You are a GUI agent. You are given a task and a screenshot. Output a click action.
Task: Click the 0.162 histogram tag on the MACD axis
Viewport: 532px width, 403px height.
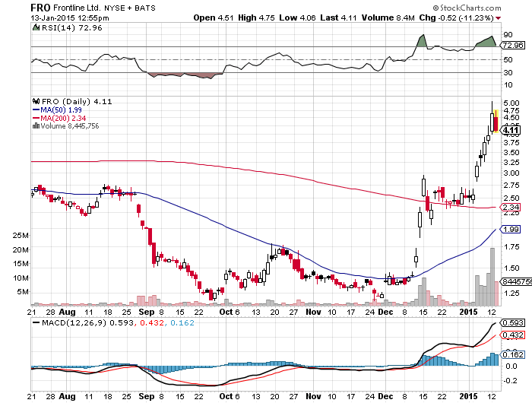click(x=513, y=355)
